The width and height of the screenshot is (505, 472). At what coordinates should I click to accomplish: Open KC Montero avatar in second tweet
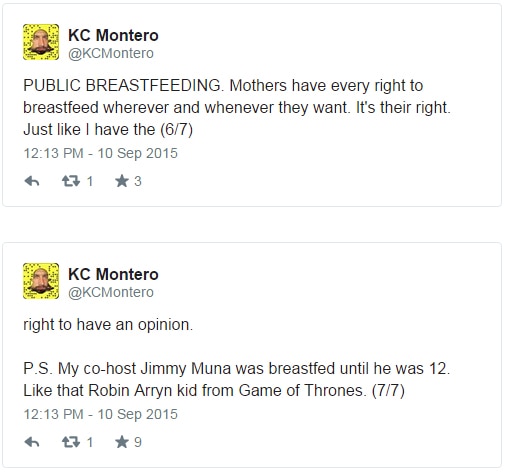41,281
